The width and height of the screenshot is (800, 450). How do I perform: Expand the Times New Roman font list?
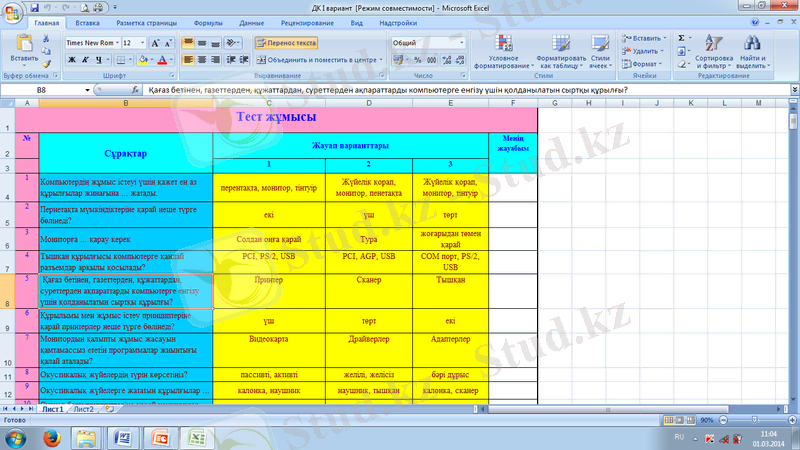click(115, 44)
